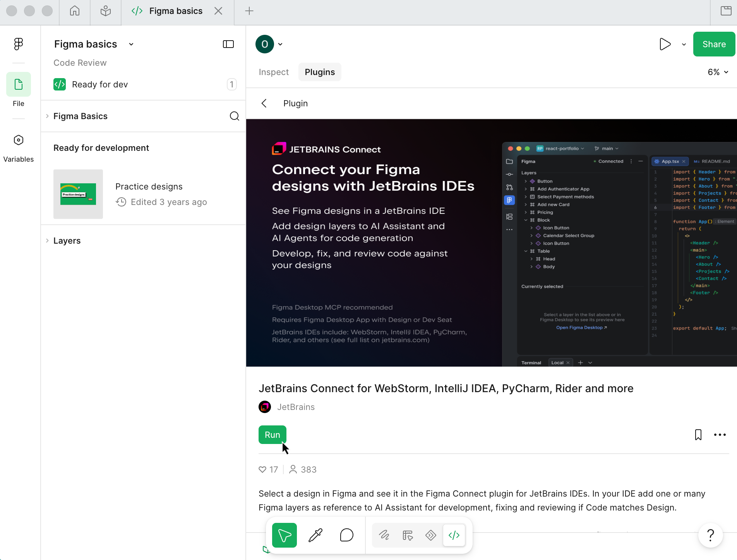Open the Practice designs thumbnail
Viewport: 737px width, 560px height.
pos(78,194)
